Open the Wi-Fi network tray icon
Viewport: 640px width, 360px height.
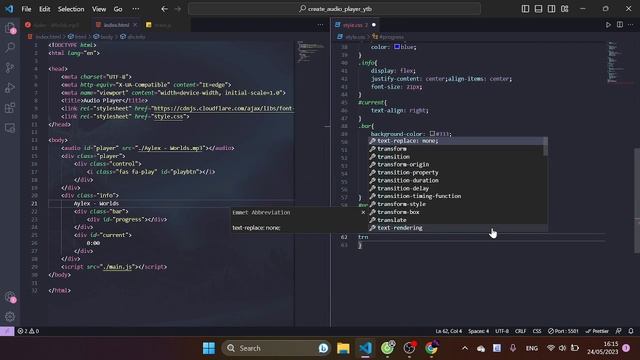coord(551,348)
